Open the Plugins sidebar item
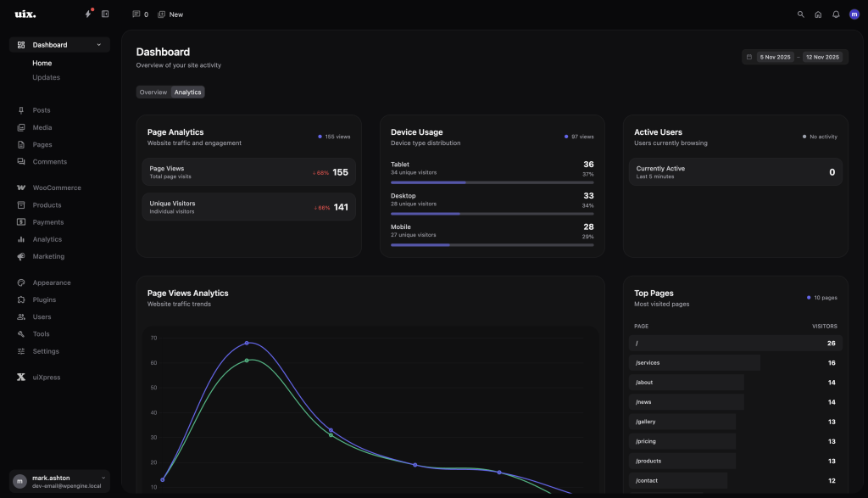The image size is (868, 498). (x=44, y=299)
